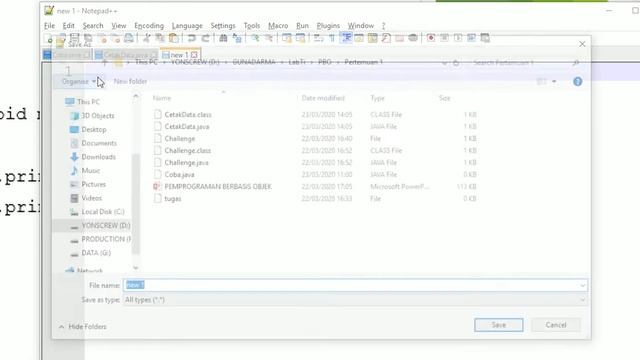Open the File menu
Viewport: 640px width, 360px height.
49,26
